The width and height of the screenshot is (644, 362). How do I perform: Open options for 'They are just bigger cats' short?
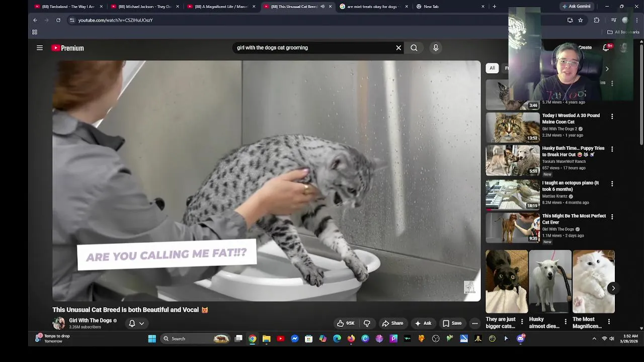pyautogui.click(x=522, y=322)
